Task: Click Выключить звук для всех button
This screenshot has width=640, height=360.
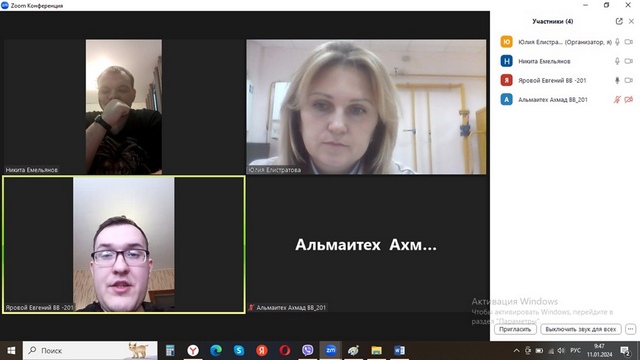Action: click(x=580, y=329)
